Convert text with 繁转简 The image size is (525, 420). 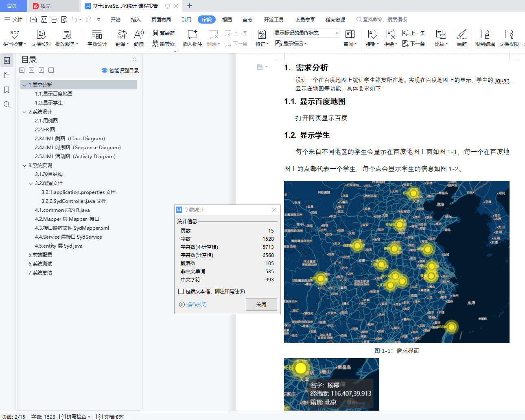[163, 33]
